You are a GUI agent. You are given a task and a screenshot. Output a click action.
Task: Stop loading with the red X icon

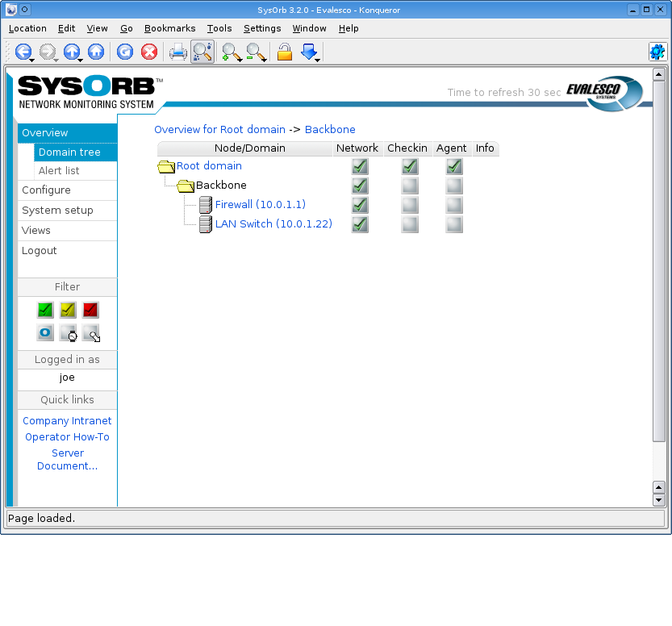tap(149, 52)
